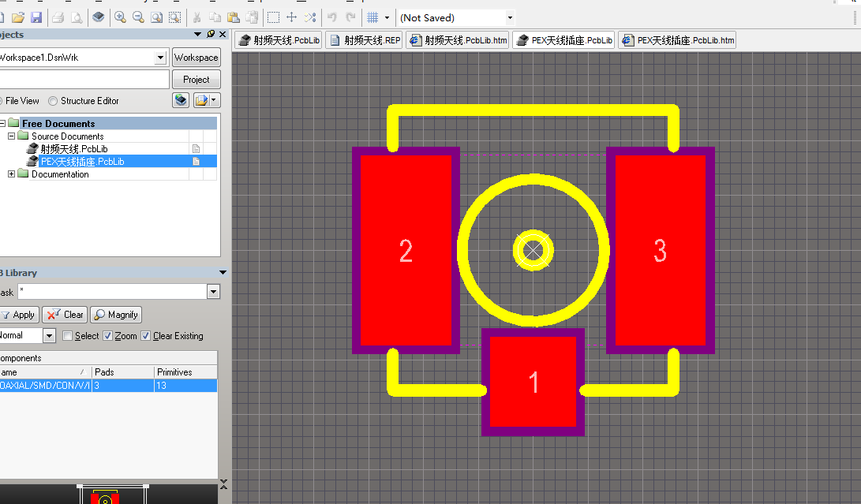861x504 pixels.
Task: Click the Print toolbar icon
Action: click(58, 17)
